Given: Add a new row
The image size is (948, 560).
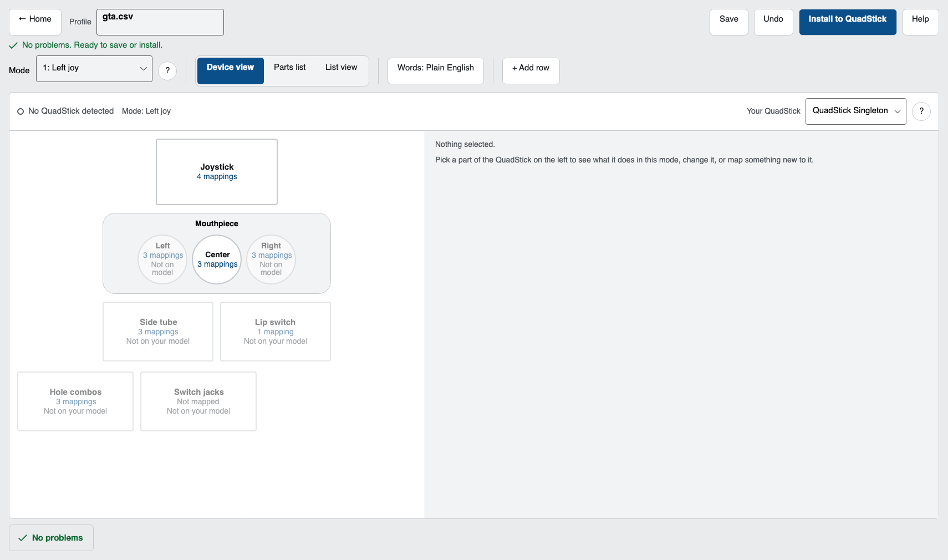Looking at the screenshot, I should coord(531,71).
